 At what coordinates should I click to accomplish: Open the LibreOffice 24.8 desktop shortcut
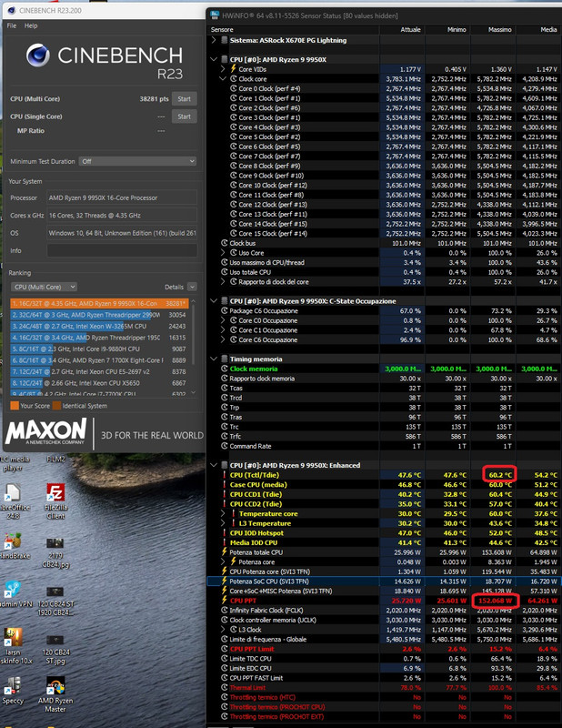pos(13,500)
